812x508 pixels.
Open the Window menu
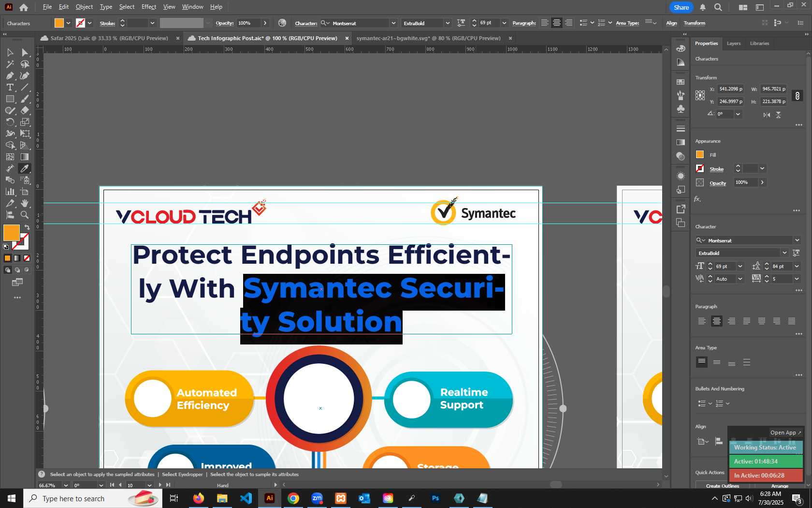(x=192, y=7)
